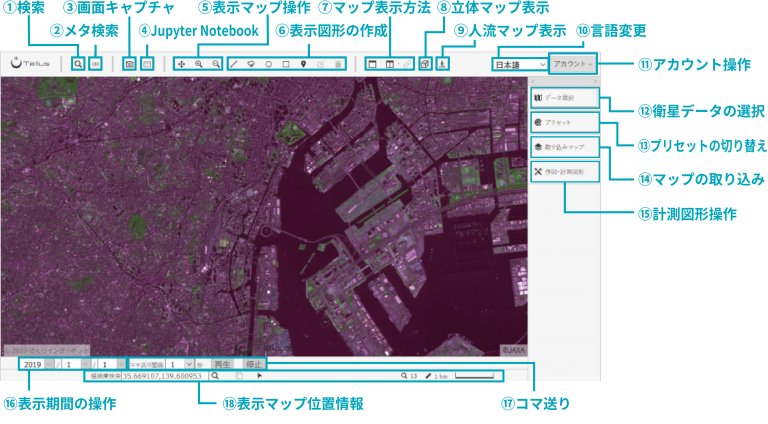
Task: Select the line drawing tool
Action: pos(234,64)
